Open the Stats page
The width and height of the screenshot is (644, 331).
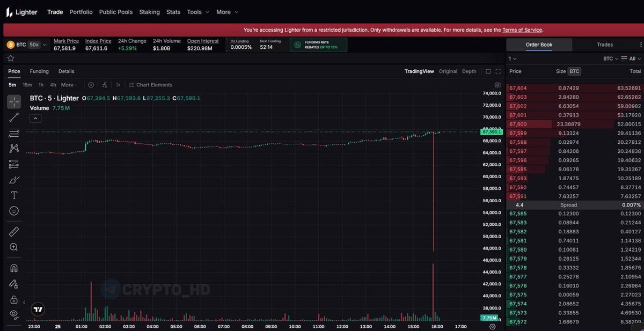(x=173, y=12)
